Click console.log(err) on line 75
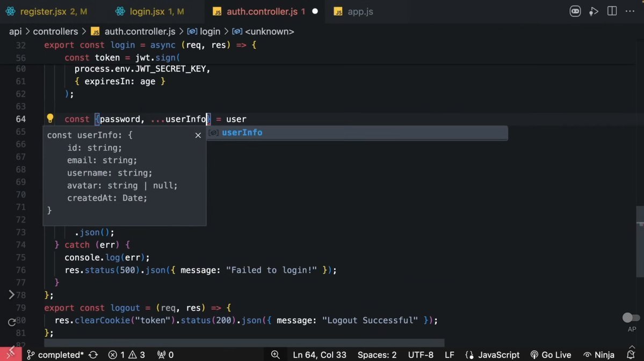This screenshot has height=361, width=644. [105, 257]
